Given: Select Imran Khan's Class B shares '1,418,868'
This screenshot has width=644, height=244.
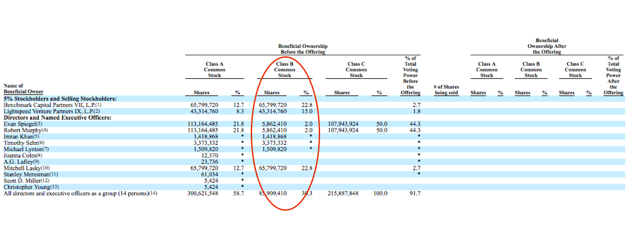Looking at the screenshot, I should click(x=274, y=136).
